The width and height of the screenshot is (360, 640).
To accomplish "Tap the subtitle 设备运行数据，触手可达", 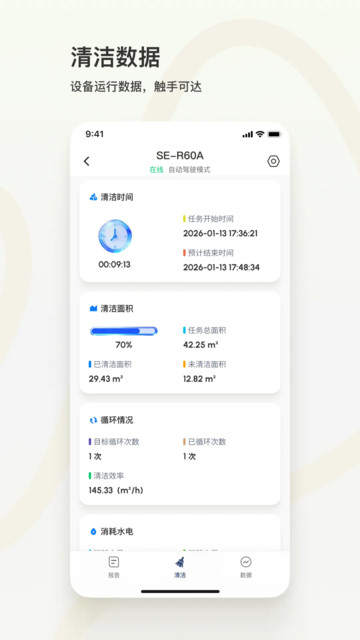I will pos(136,87).
